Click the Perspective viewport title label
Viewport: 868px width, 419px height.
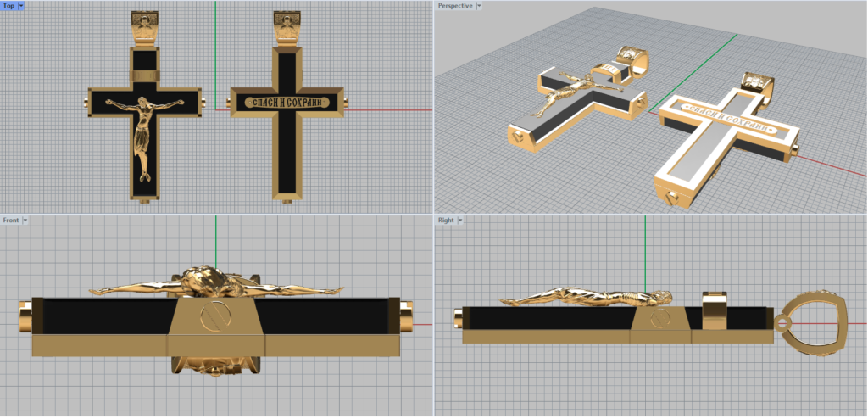[x=454, y=6]
